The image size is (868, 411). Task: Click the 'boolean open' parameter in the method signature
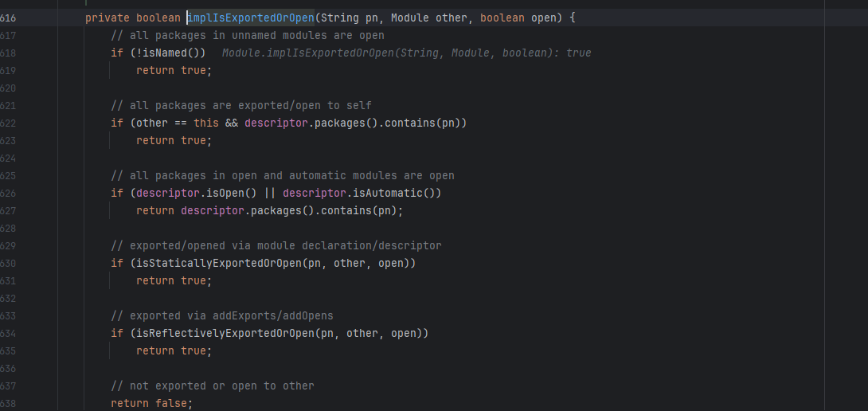(x=518, y=18)
